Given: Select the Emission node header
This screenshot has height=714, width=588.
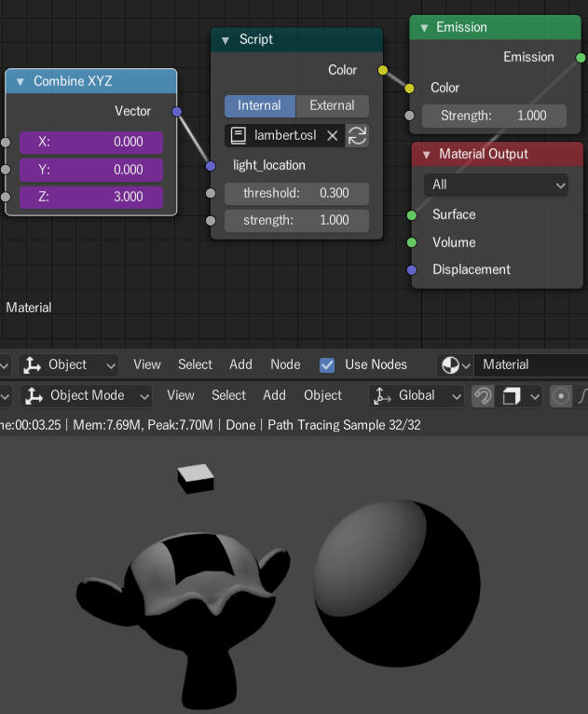Looking at the screenshot, I should pyautogui.click(x=495, y=28).
